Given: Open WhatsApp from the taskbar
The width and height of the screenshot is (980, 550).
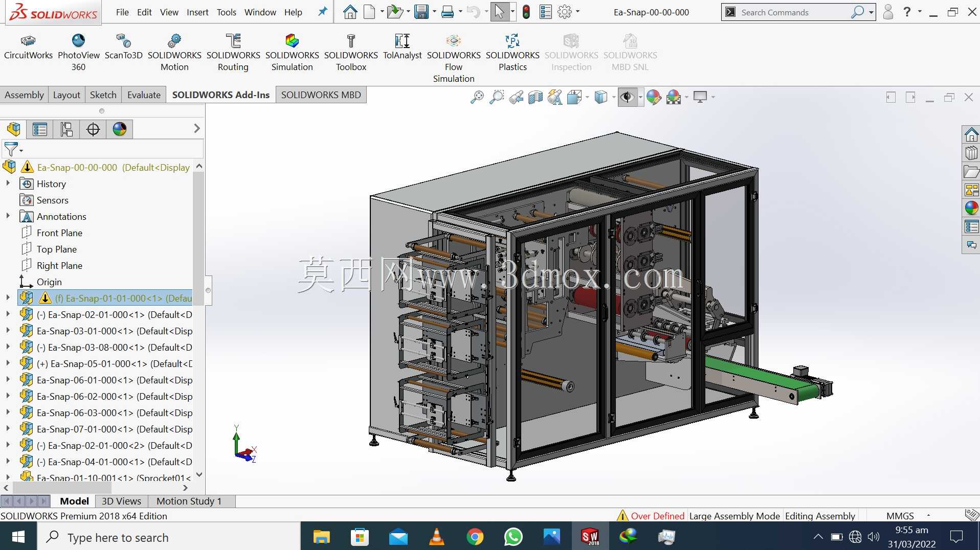Looking at the screenshot, I should (x=513, y=537).
